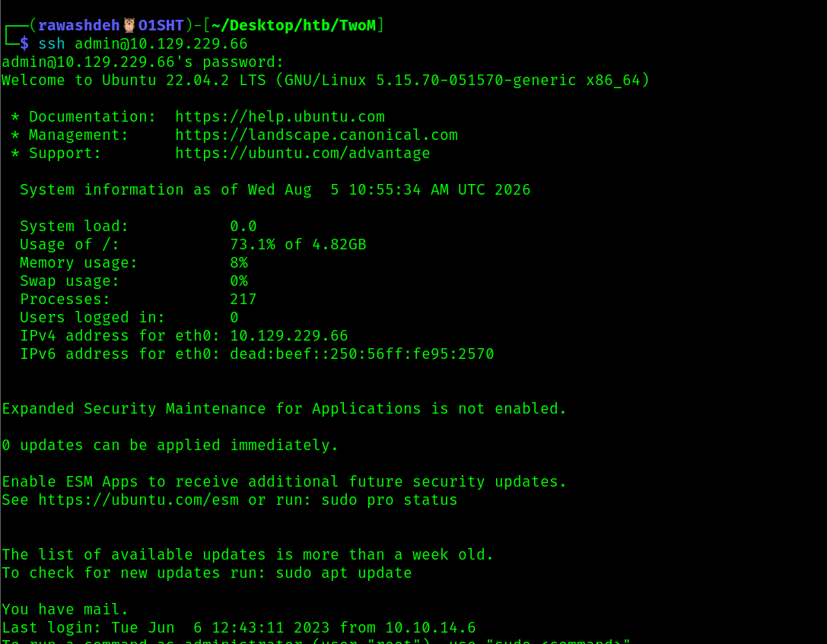Screen dimensions: 827x644
Task: Click the 'Management:' label
Action: click(78, 135)
